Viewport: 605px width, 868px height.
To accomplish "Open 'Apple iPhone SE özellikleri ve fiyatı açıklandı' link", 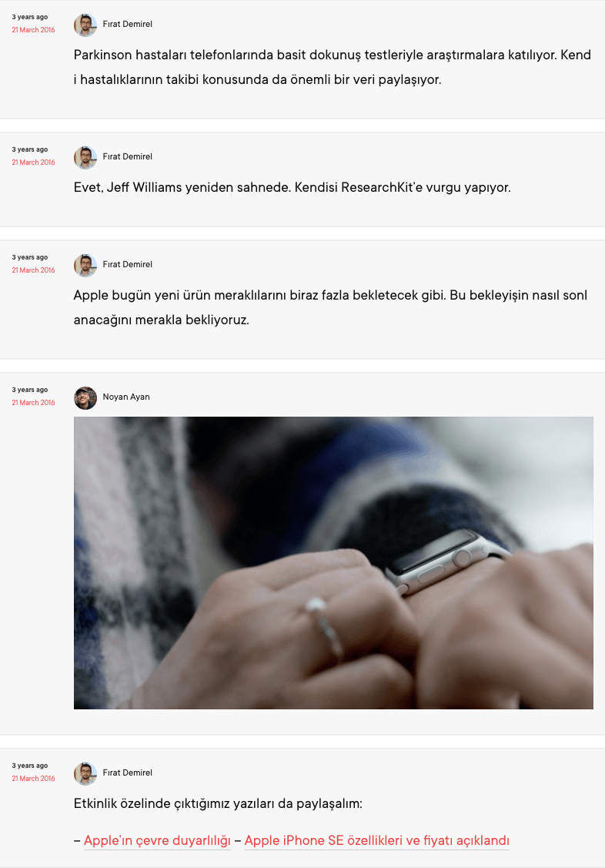I will click(376, 840).
